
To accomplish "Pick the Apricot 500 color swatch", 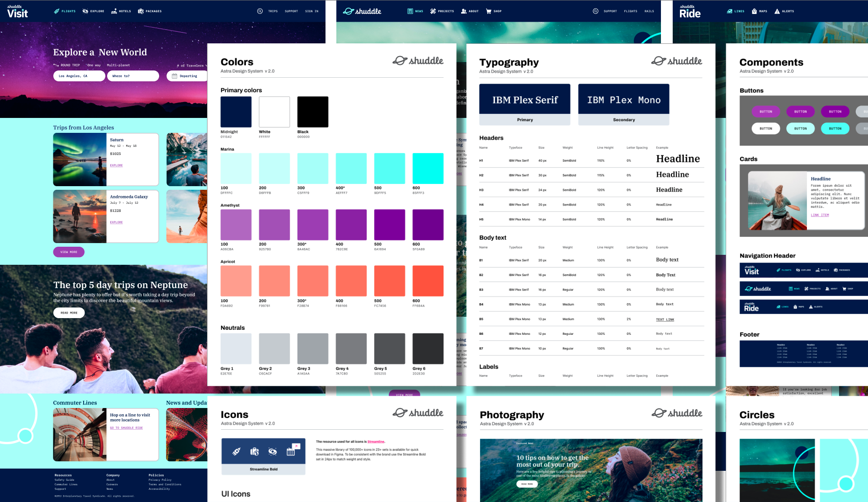I will [390, 281].
